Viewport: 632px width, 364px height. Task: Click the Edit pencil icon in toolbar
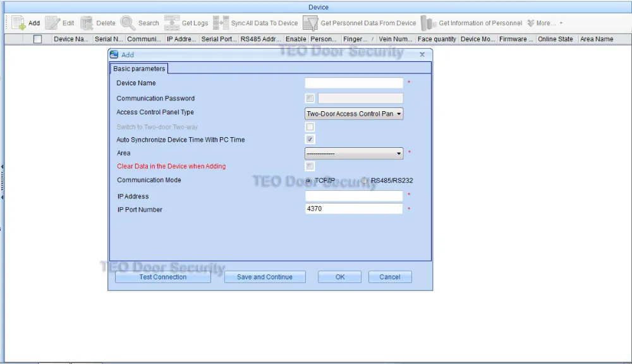52,23
